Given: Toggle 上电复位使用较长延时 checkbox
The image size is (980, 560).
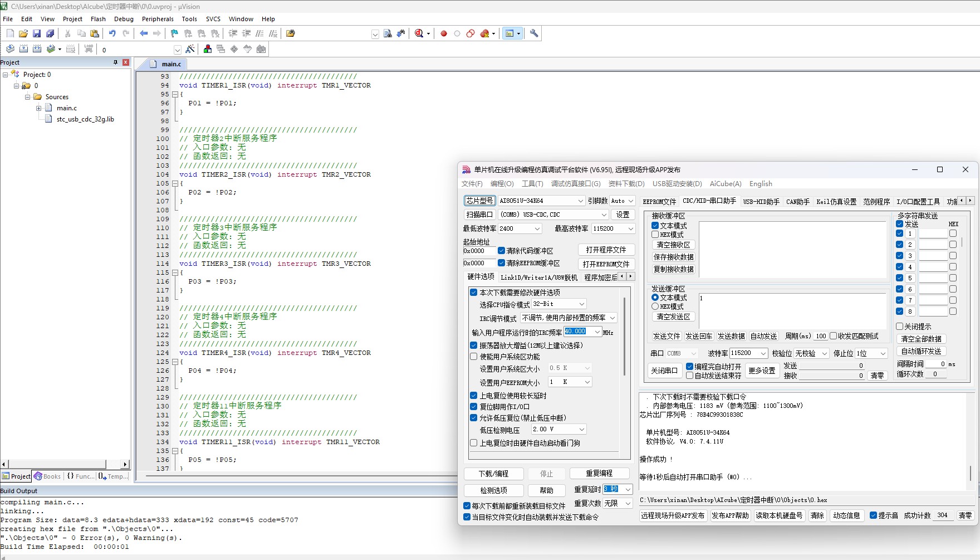Looking at the screenshot, I should [473, 396].
